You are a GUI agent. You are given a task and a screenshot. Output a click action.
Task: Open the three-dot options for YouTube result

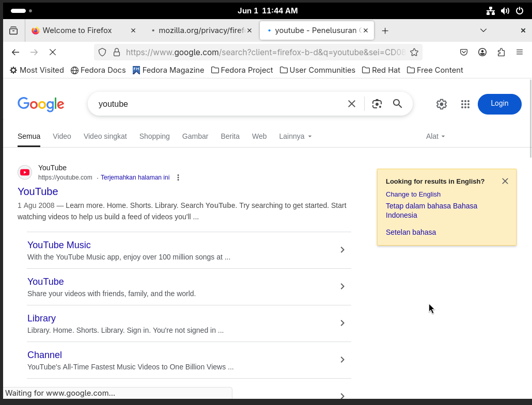click(x=178, y=177)
